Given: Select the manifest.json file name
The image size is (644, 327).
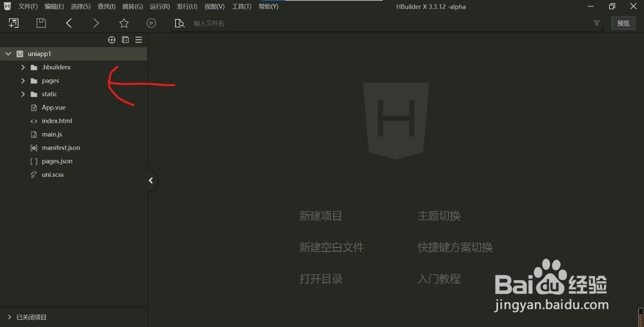Looking at the screenshot, I should 61,148.
